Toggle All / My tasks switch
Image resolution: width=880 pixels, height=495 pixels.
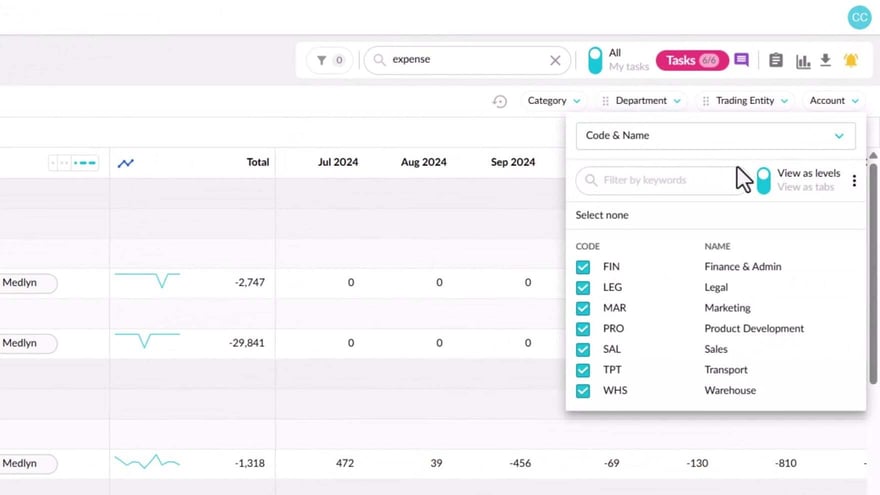tap(595, 60)
